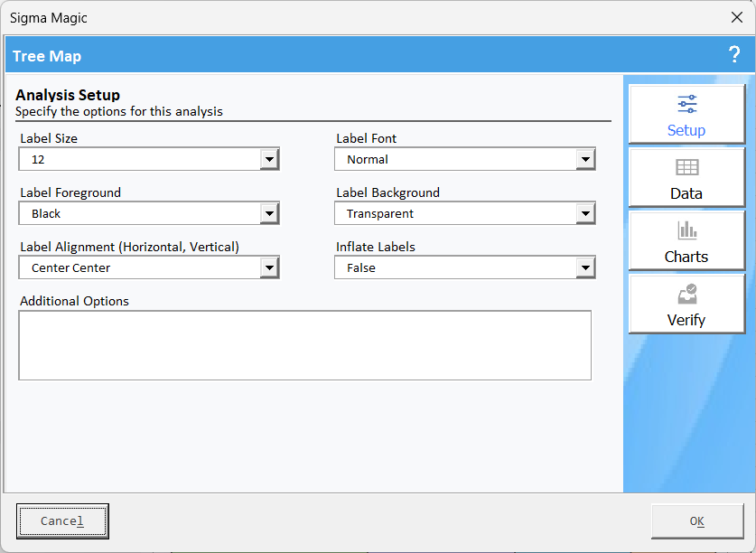Click the Label Size caption
Screen dimensions: 756x553
[x=49, y=138]
